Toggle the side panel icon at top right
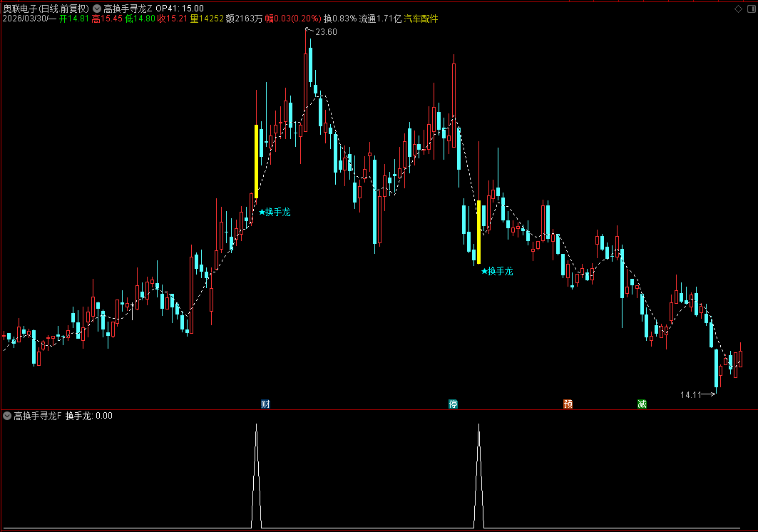 tap(752, 9)
